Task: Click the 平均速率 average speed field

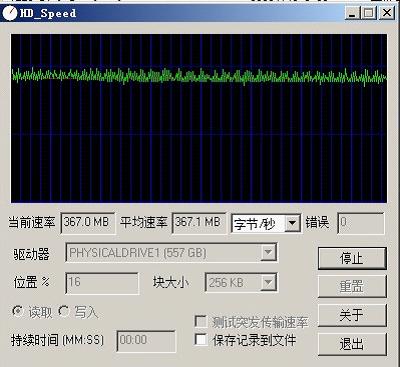Action: 199,223
